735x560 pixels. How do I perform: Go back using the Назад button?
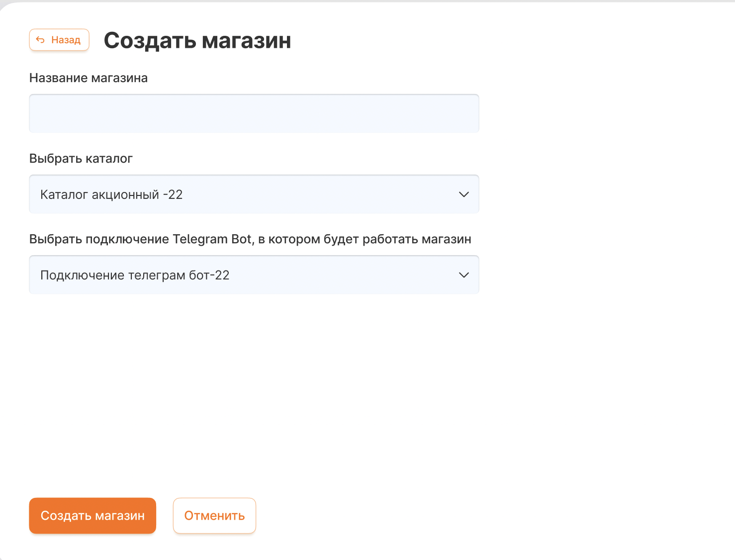(59, 40)
